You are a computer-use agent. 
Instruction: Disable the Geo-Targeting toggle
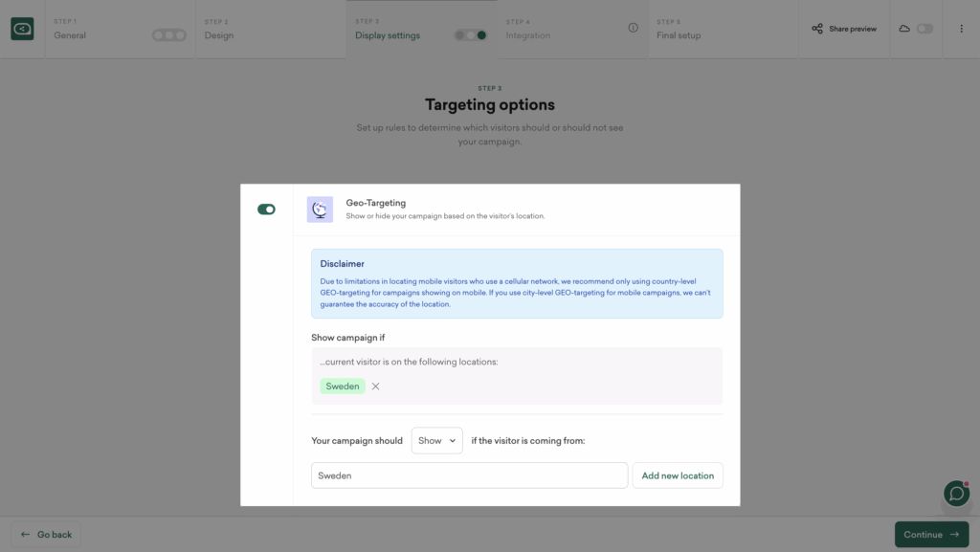pyautogui.click(x=266, y=210)
